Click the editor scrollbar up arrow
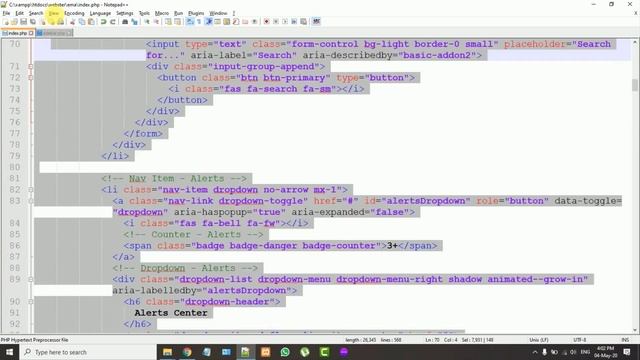Image resolution: width=640 pixels, height=360 pixels. [635, 42]
